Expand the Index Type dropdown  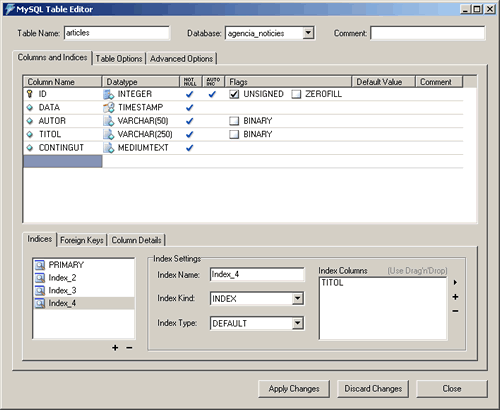pos(298,323)
